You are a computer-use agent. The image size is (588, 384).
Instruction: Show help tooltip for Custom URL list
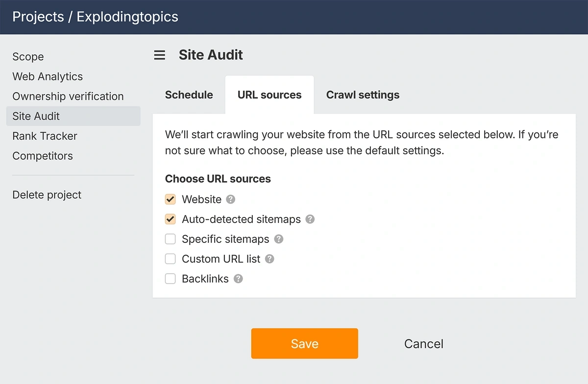269,259
